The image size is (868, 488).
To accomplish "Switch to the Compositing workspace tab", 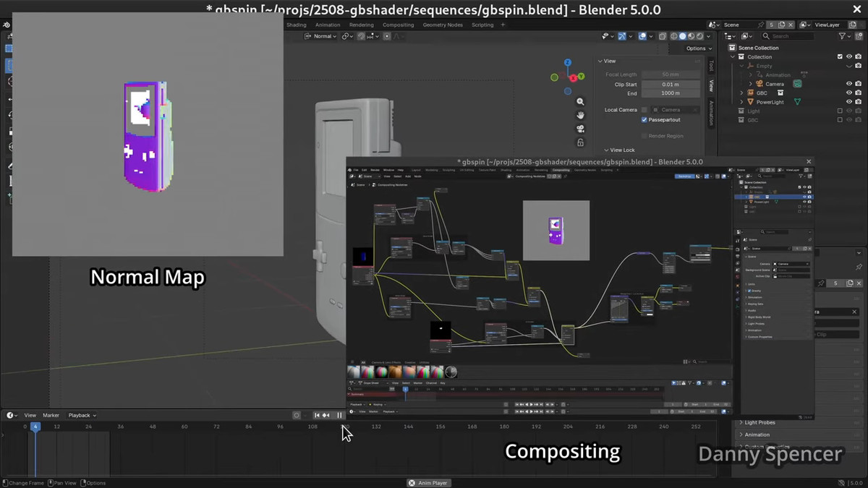I will point(399,25).
